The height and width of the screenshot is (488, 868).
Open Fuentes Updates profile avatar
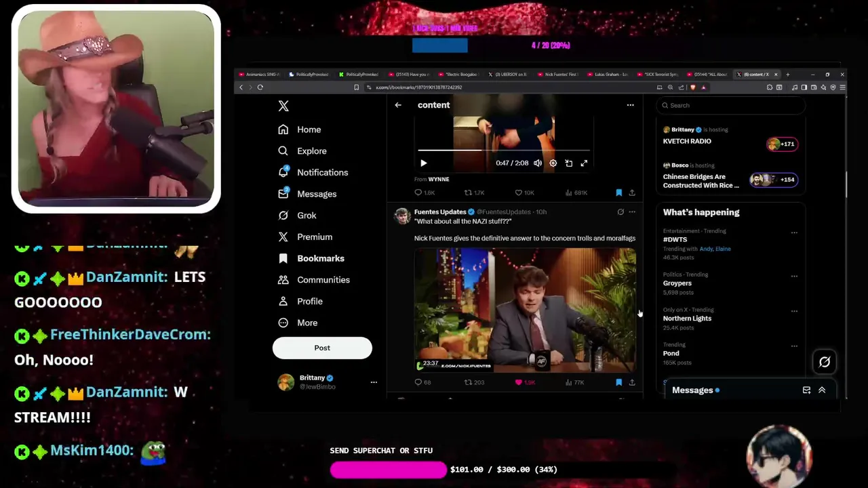[x=402, y=216]
